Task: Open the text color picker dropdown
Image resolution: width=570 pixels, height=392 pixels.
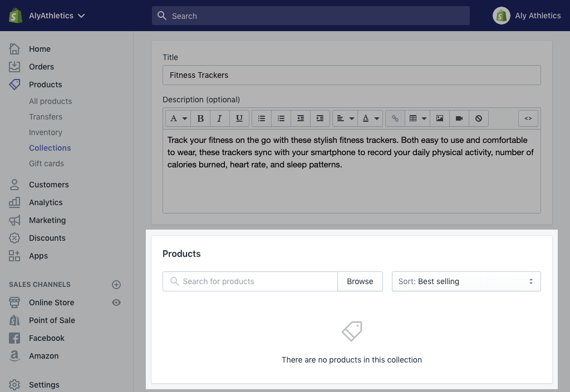Action: 370,118
